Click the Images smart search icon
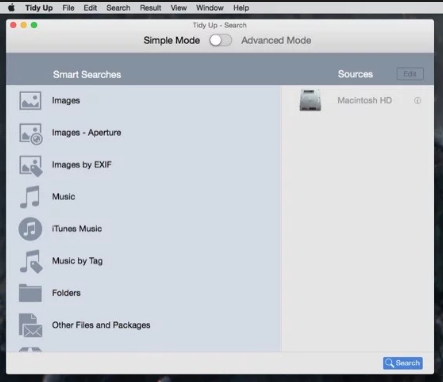Screen dimensions: 443x382 pos(30,101)
